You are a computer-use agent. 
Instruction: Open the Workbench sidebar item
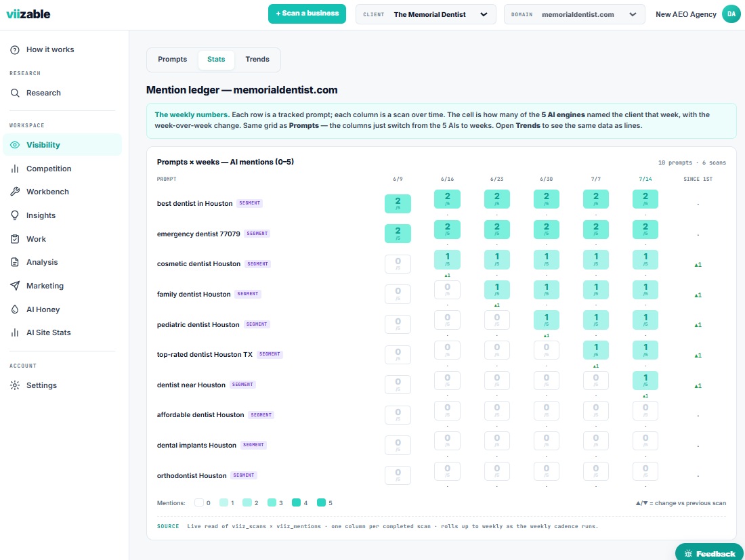[x=62, y=192]
